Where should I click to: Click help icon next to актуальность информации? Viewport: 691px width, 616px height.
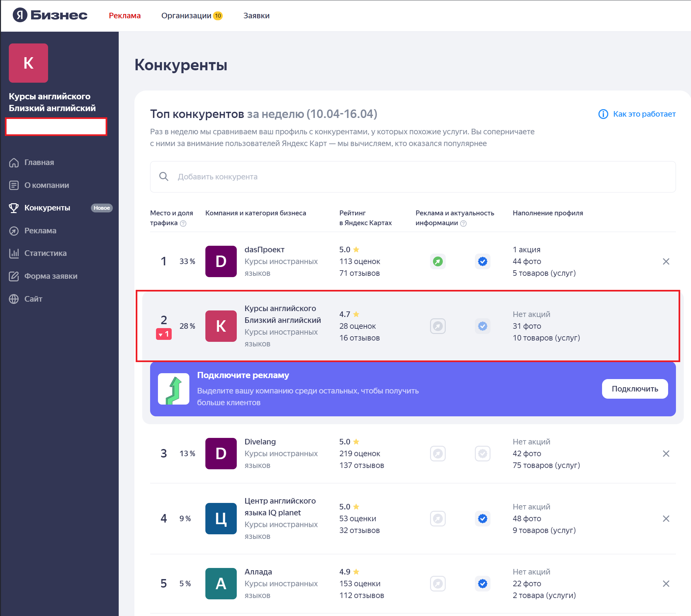tap(463, 224)
